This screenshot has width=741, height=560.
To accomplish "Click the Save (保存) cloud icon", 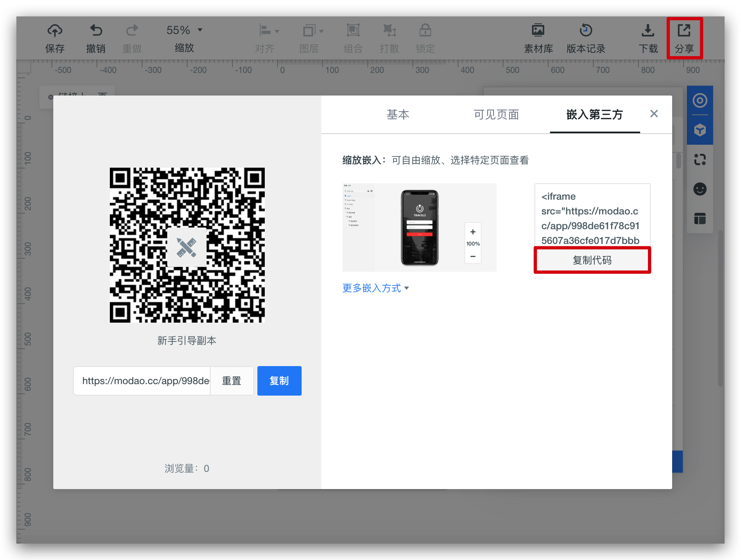I will click(55, 30).
